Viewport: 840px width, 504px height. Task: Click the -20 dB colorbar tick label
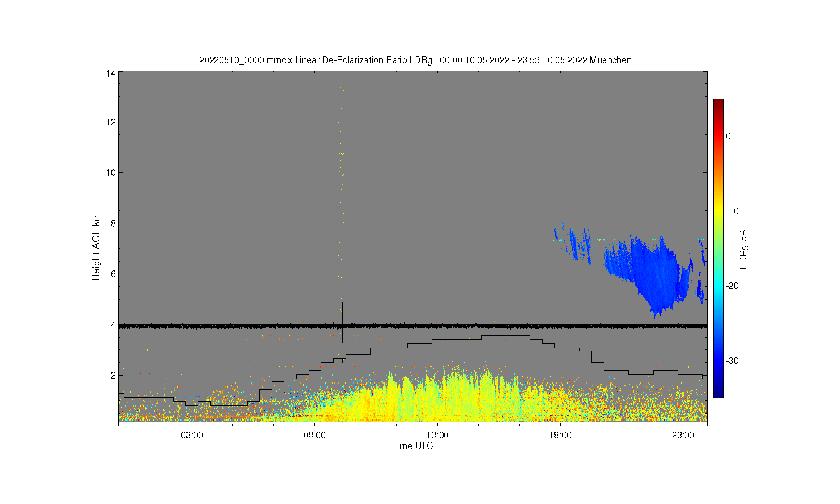coord(732,286)
